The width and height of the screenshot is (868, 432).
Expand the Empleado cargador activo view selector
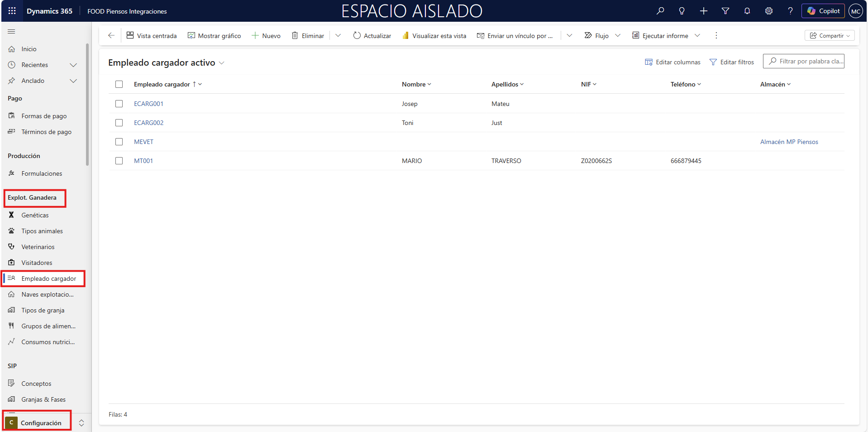pyautogui.click(x=222, y=63)
